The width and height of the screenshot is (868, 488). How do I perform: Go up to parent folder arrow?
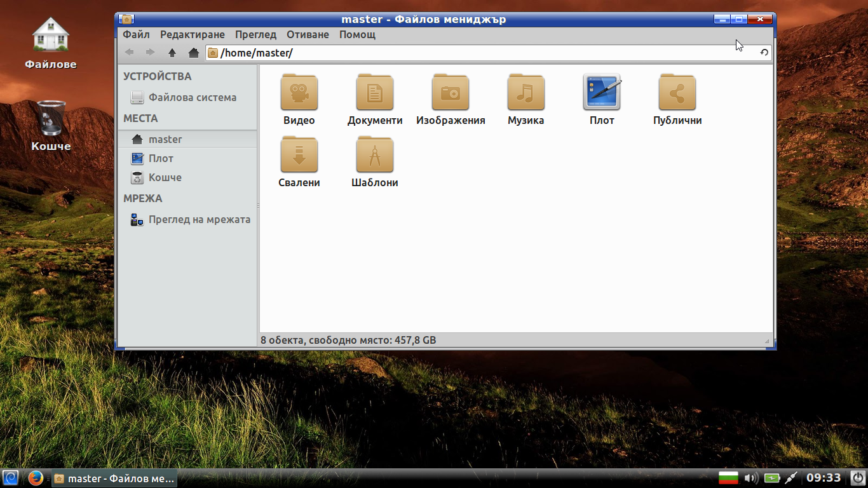(172, 53)
